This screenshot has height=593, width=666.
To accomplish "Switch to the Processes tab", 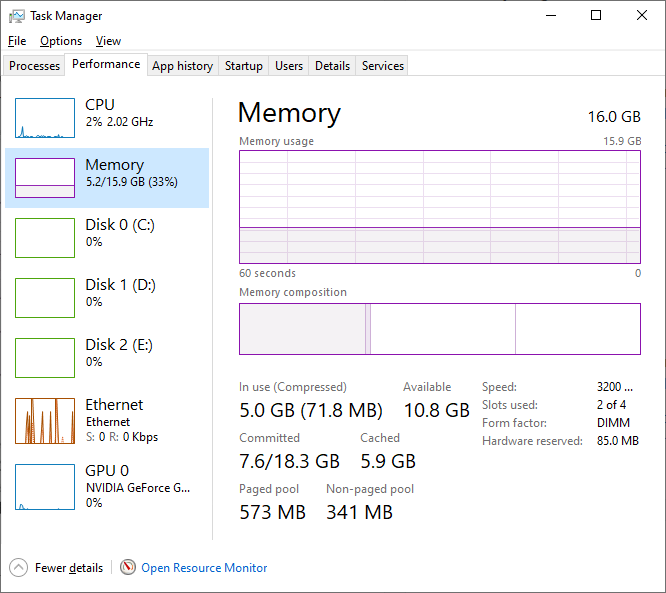I will pos(35,66).
